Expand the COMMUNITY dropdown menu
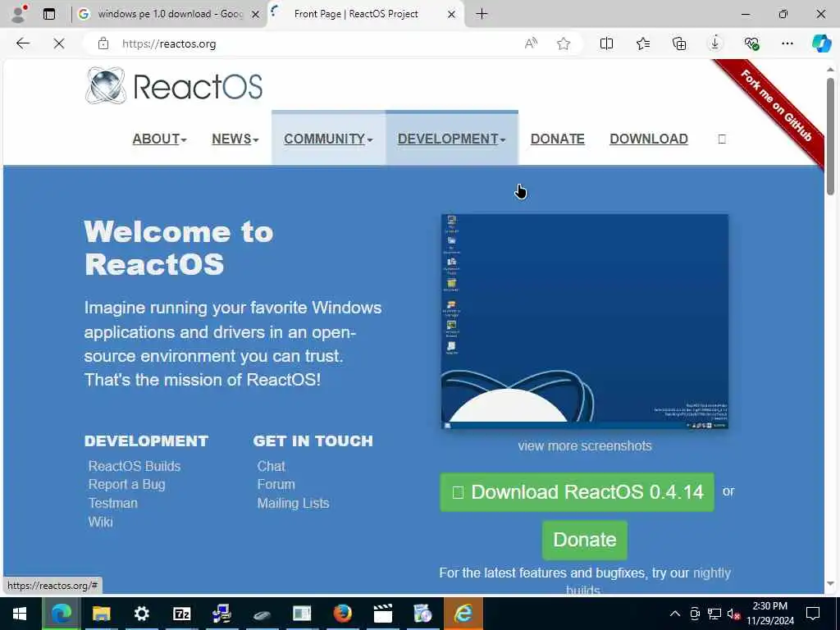The image size is (840, 630). coord(328,139)
